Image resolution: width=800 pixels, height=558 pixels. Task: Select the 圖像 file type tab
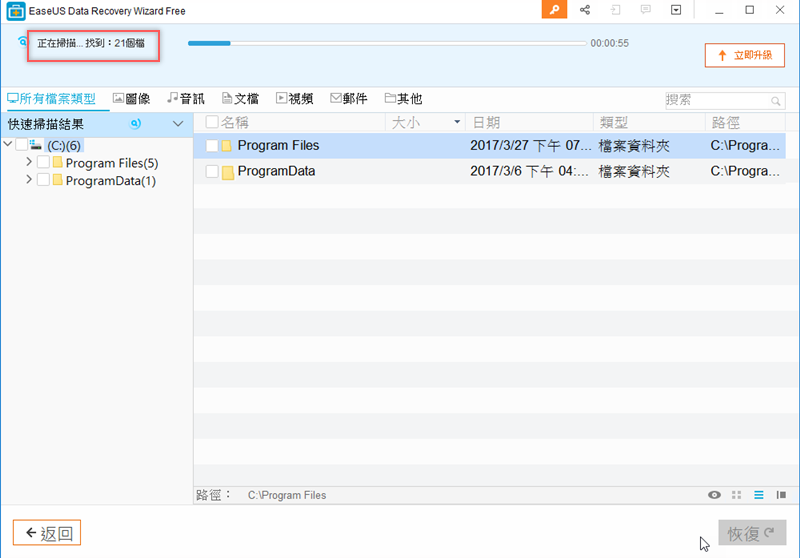point(132,99)
